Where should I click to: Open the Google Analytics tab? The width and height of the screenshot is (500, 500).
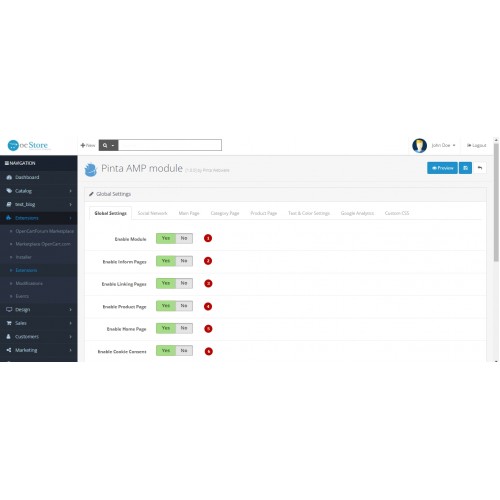click(357, 213)
